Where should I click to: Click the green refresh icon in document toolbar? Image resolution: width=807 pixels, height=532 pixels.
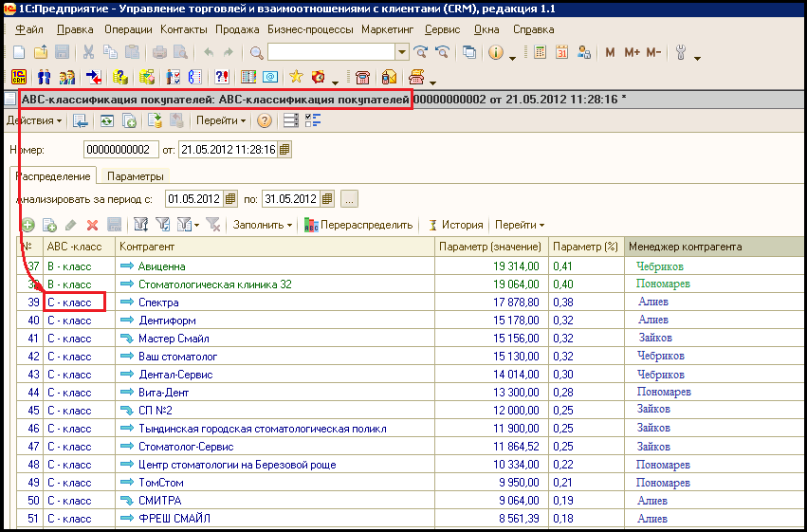tap(106, 120)
